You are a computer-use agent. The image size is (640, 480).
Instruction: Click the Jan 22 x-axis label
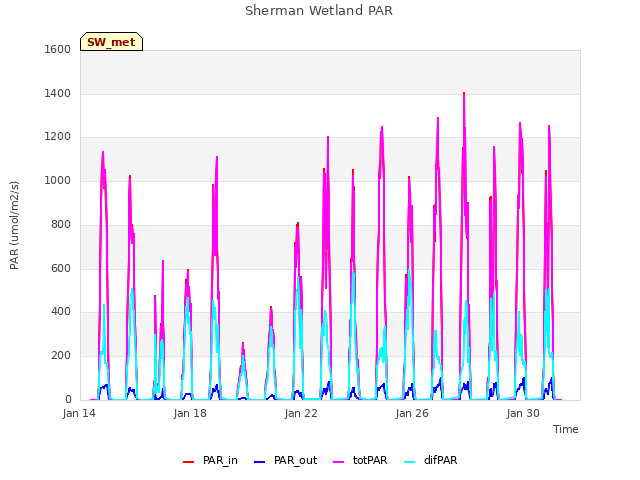point(301,413)
